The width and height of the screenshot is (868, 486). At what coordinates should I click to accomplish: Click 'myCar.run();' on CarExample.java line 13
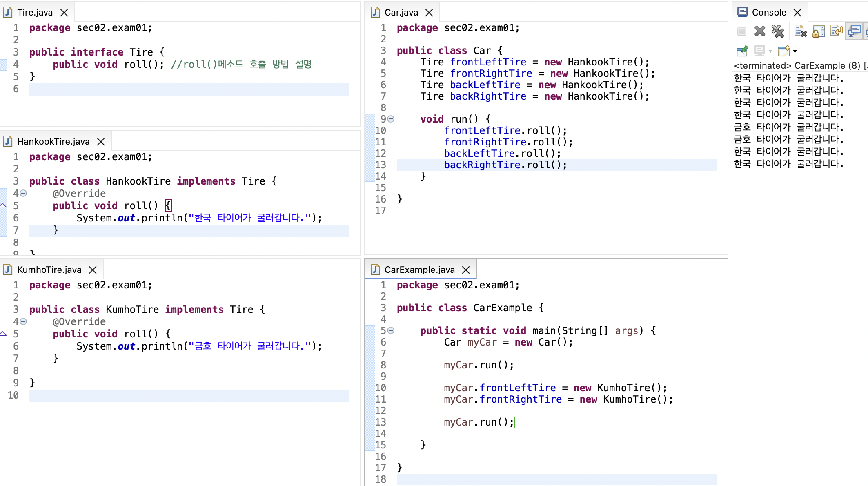479,422
